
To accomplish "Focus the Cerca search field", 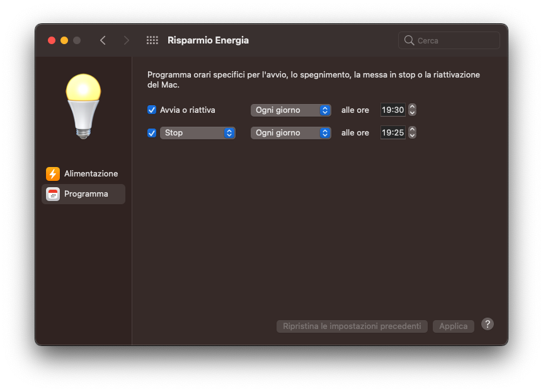I will click(449, 40).
